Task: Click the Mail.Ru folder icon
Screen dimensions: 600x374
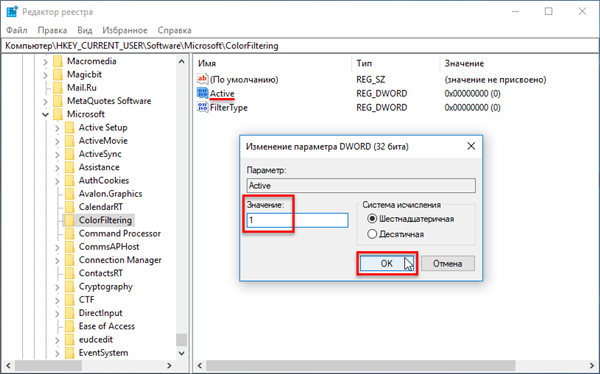Action: [58, 88]
